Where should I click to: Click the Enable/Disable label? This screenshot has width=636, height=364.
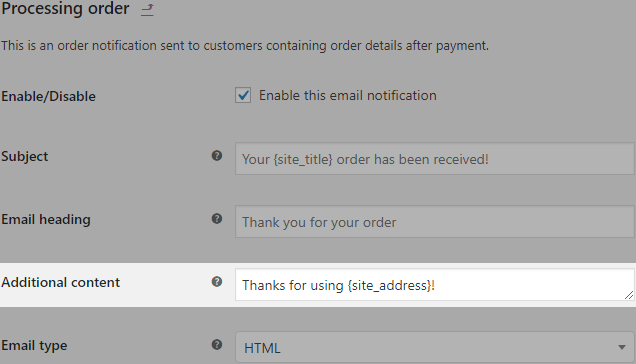click(48, 96)
